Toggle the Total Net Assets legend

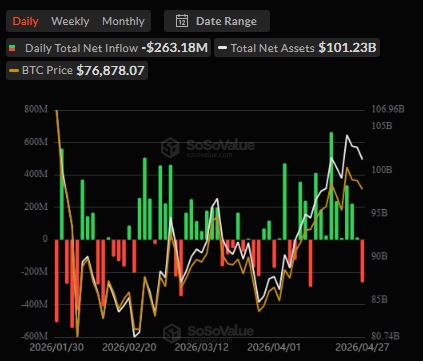(297, 48)
